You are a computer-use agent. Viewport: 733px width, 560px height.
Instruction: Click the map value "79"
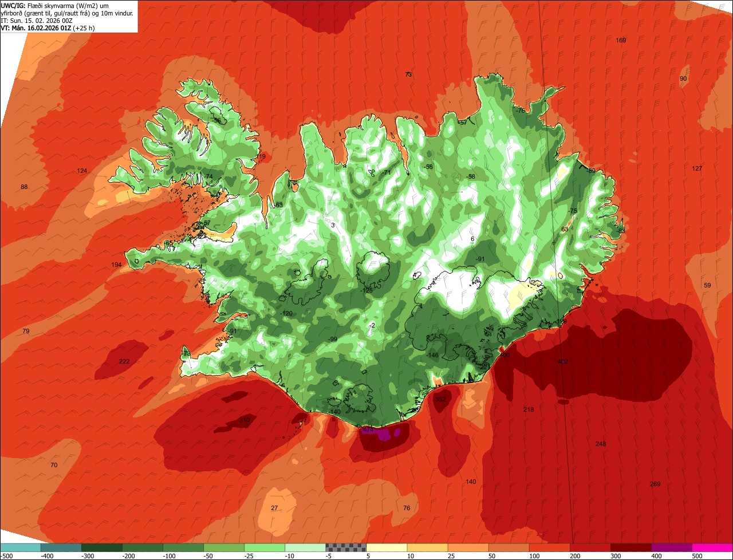click(26, 331)
